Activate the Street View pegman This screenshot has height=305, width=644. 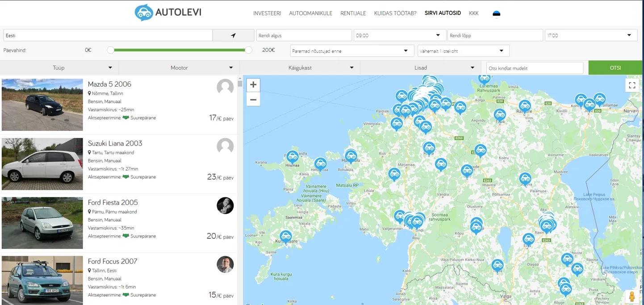point(632,297)
